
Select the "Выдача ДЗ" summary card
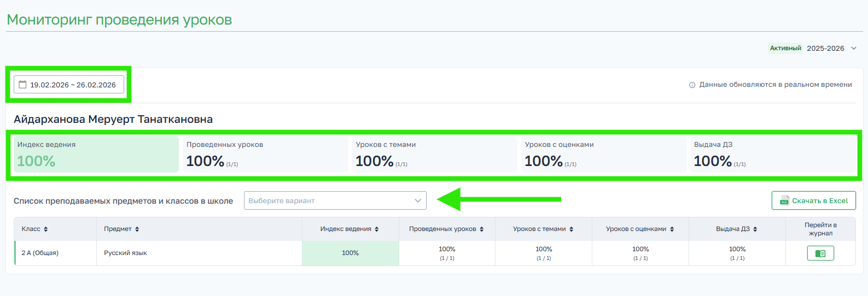(773, 155)
